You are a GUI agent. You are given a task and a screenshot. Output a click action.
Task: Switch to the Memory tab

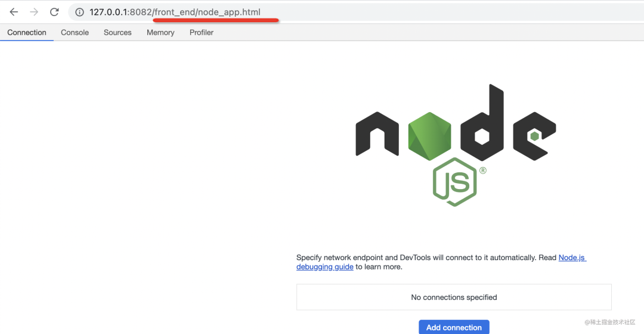coord(160,32)
